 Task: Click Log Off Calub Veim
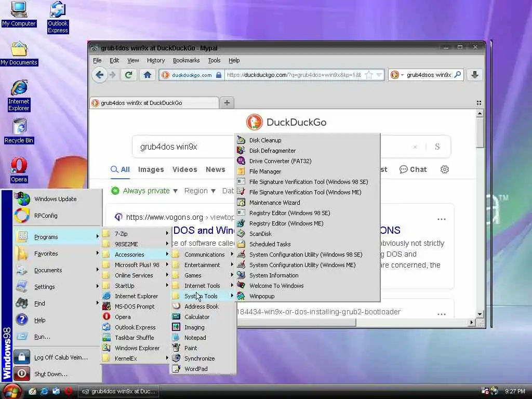(57, 357)
